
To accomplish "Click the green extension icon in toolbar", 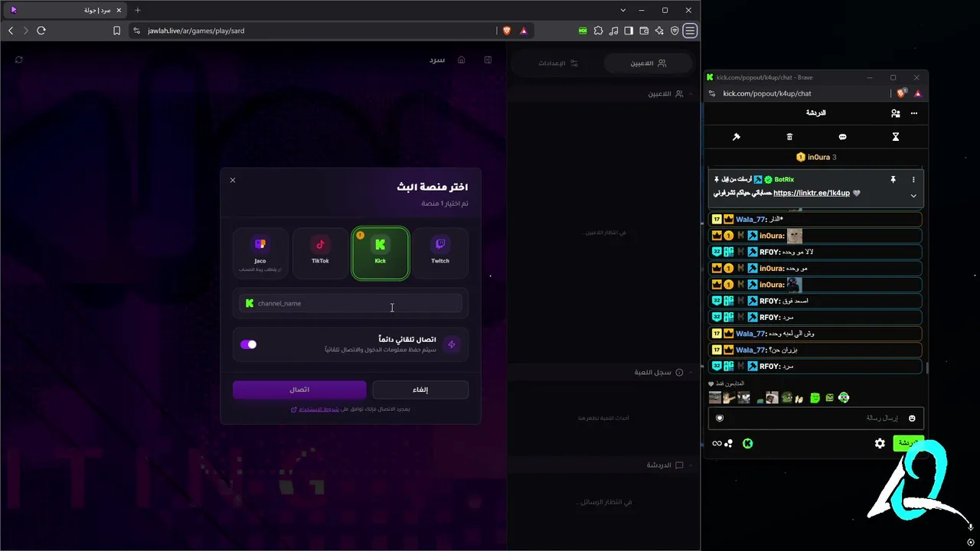I will 583,31.
